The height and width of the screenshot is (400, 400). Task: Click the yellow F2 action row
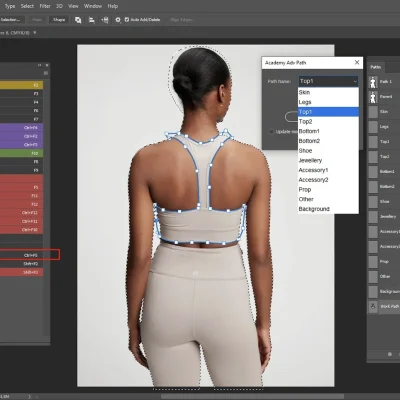coord(21,85)
